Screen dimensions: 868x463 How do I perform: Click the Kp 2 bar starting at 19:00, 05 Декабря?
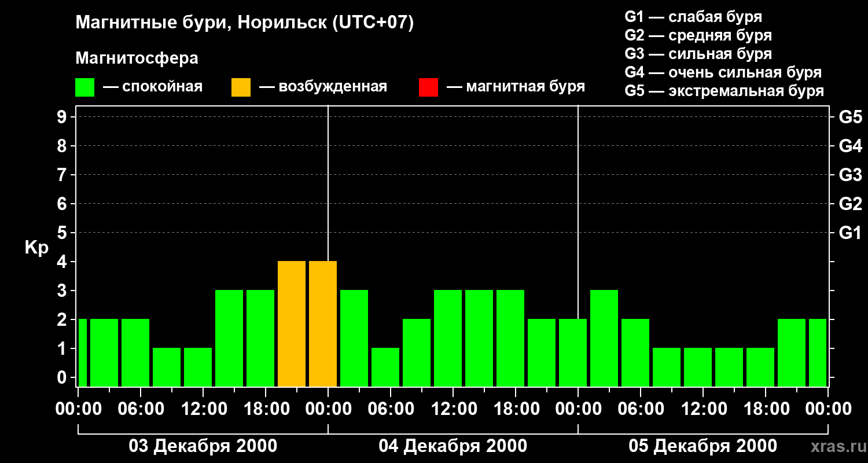click(x=792, y=352)
